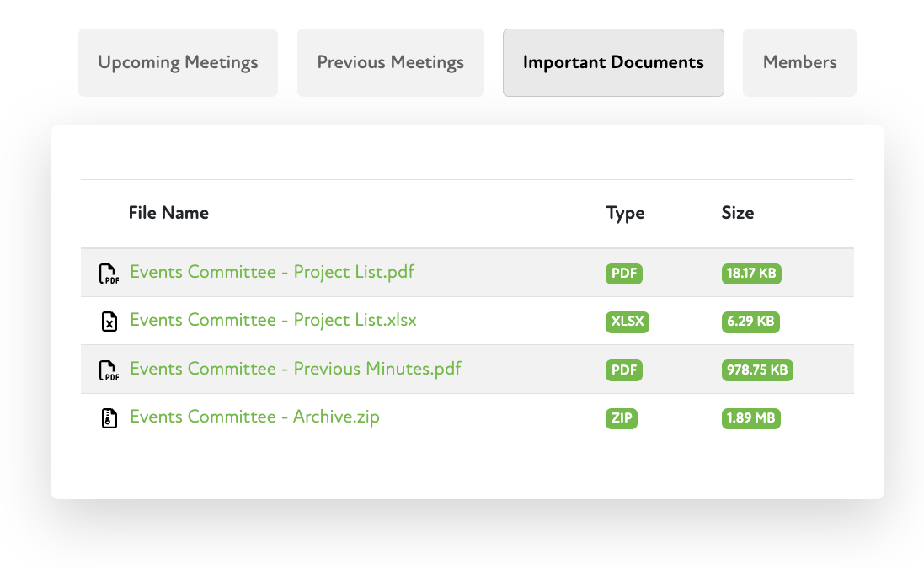Click the File Name column header

point(168,213)
